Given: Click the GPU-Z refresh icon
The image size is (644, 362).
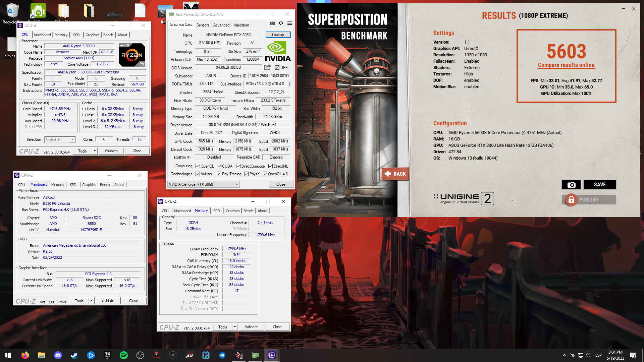Looking at the screenshot, I should click(x=281, y=23).
